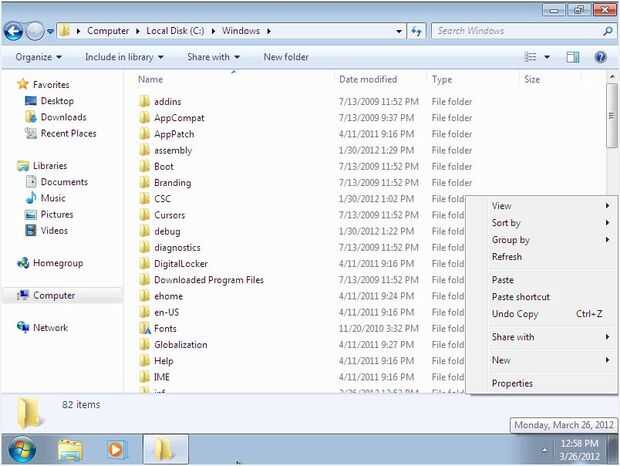620x466 pixels.
Task: Select the Cursors folder icon
Action: point(144,215)
